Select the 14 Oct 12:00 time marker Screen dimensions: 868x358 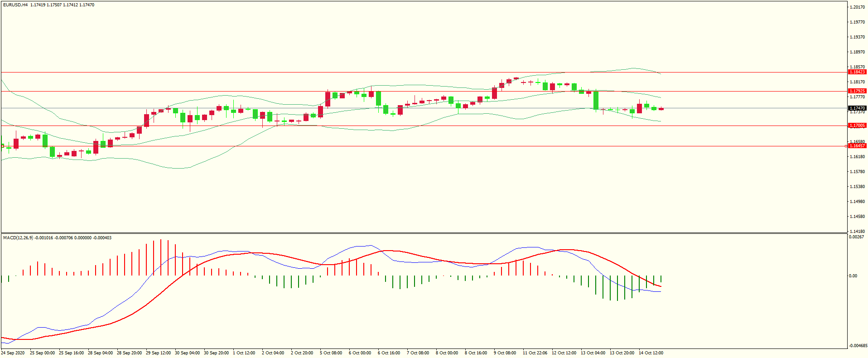[651, 353]
